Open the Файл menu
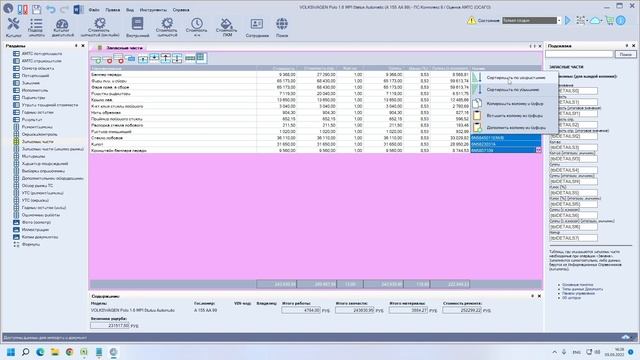This screenshot has width=640, height=360. click(94, 10)
